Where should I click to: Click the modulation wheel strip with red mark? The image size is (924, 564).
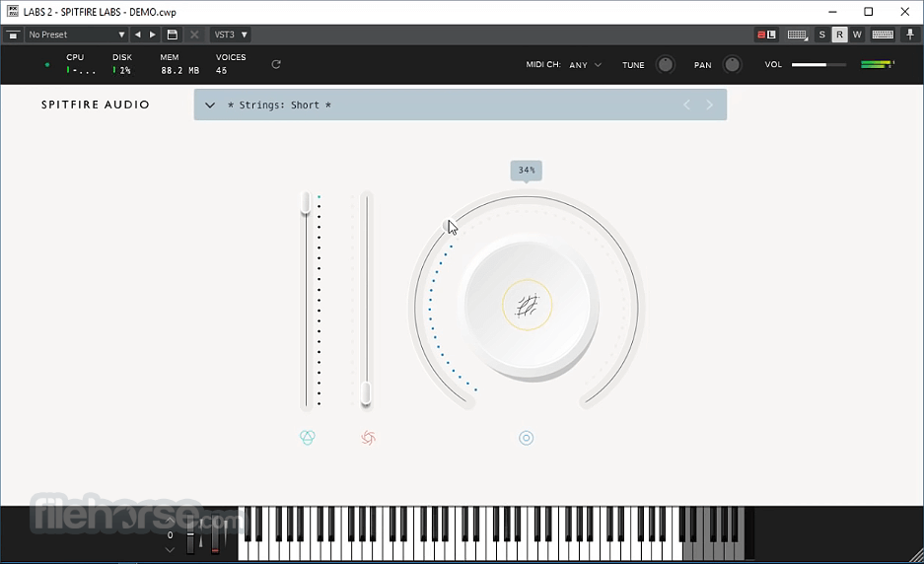click(216, 536)
